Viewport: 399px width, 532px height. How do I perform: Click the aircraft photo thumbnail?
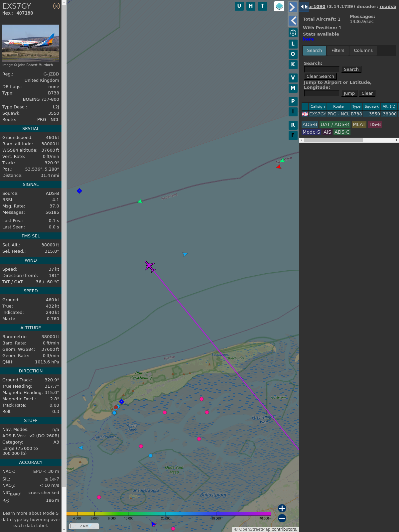(x=31, y=43)
